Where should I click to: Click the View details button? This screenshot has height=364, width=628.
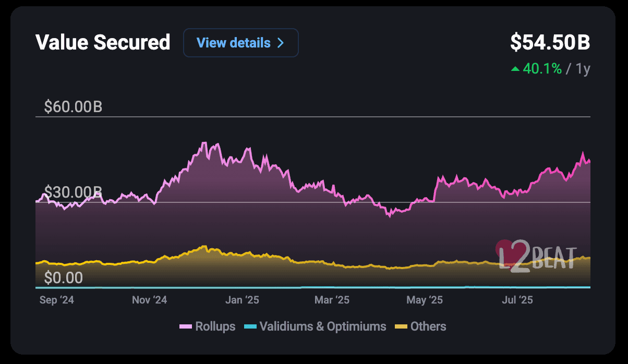click(x=240, y=43)
